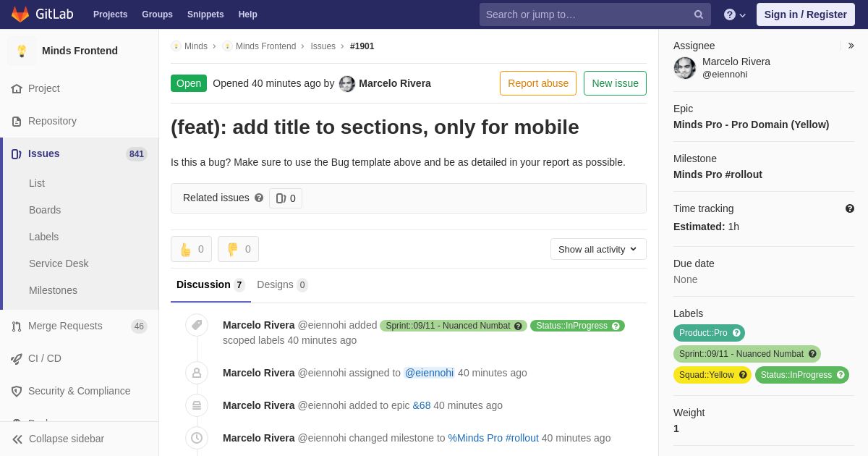Image resolution: width=868 pixels, height=456 pixels.
Task: Click the thumbs up reaction icon
Action: pos(185,249)
